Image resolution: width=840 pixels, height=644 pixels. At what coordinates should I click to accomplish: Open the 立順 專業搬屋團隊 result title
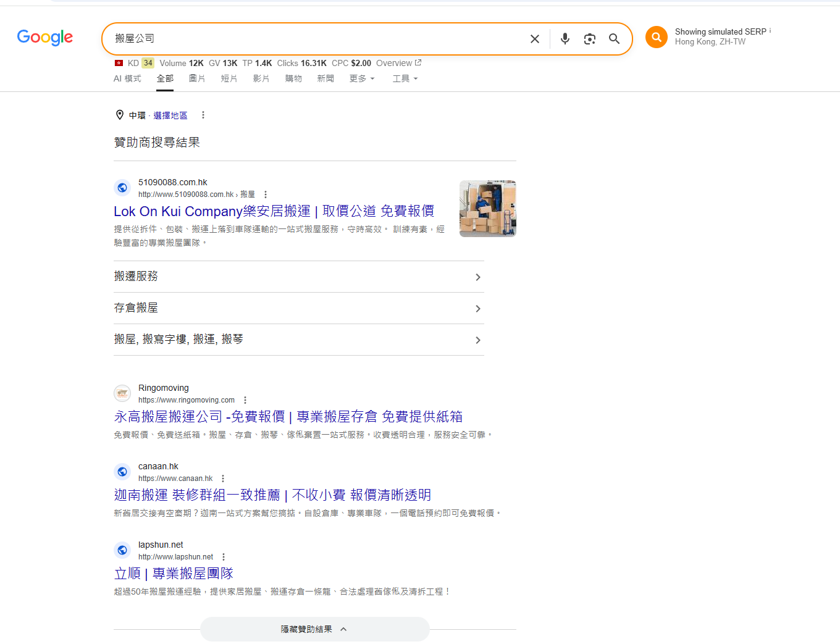click(174, 574)
